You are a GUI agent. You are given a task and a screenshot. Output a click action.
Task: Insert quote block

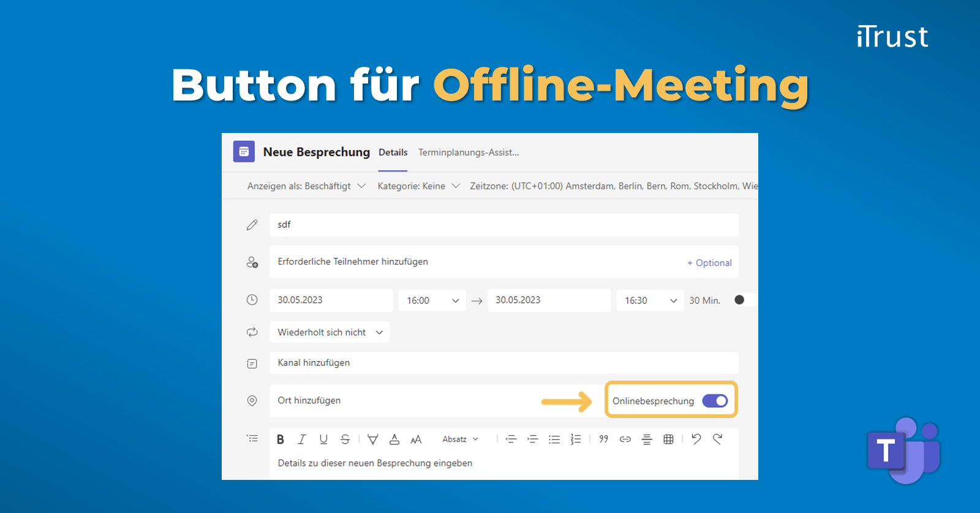click(x=604, y=439)
